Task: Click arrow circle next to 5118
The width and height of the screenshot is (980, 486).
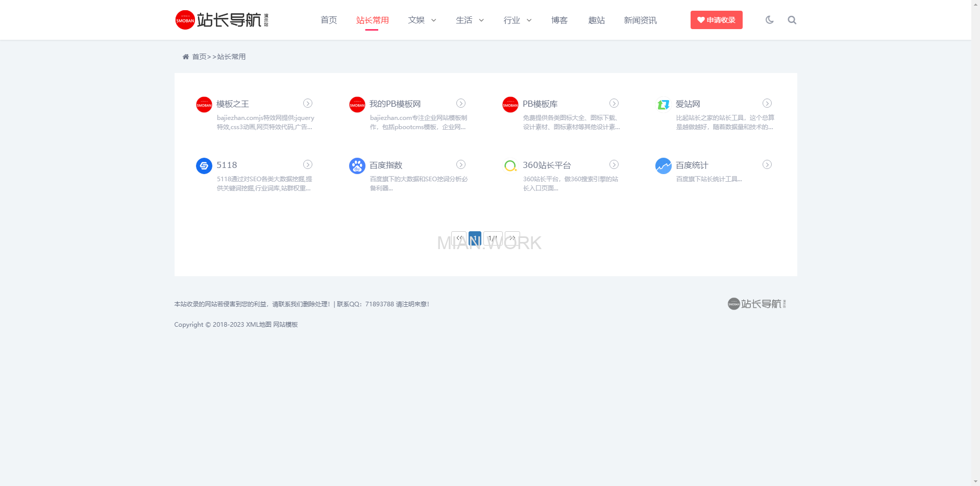Action: coord(308,164)
